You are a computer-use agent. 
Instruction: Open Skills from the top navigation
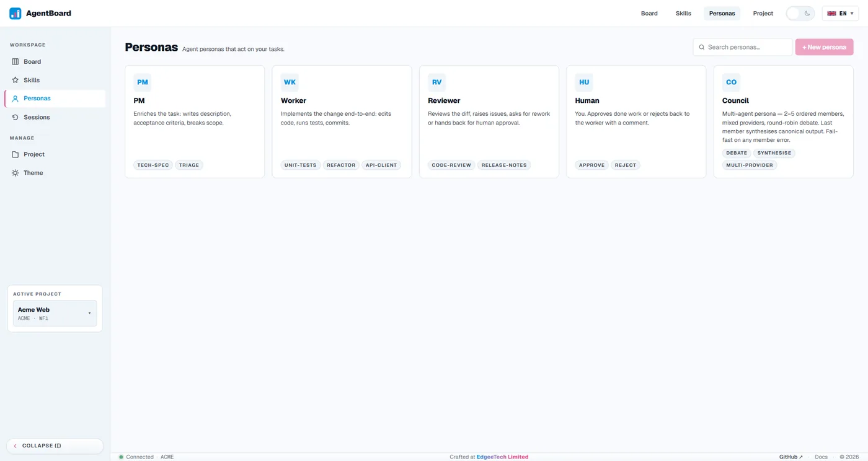coord(683,13)
